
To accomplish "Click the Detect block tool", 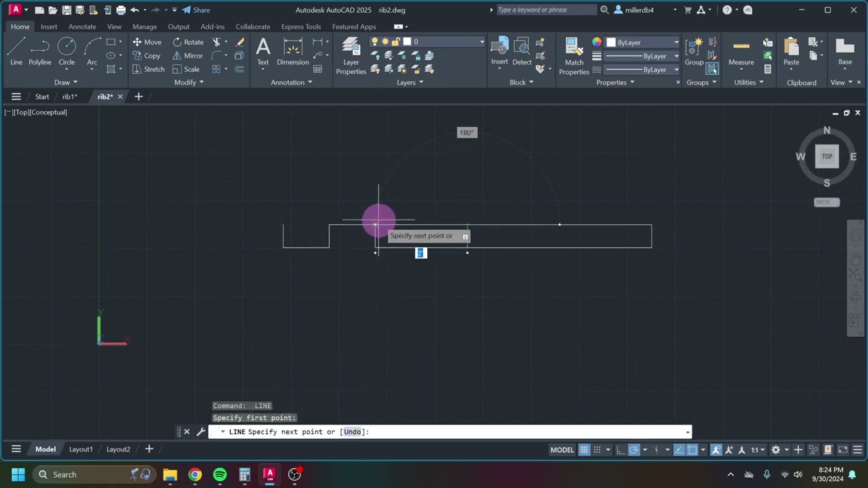I will coord(522,52).
